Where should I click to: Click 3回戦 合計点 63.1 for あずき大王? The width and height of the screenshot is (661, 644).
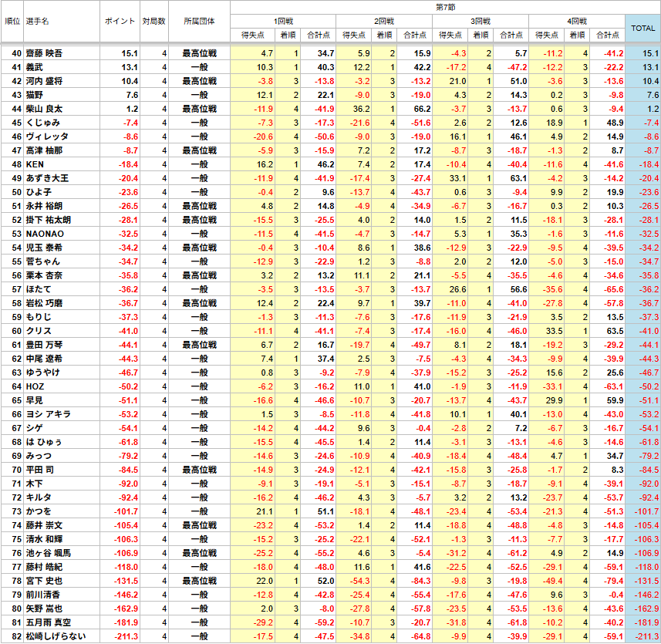pos(518,178)
